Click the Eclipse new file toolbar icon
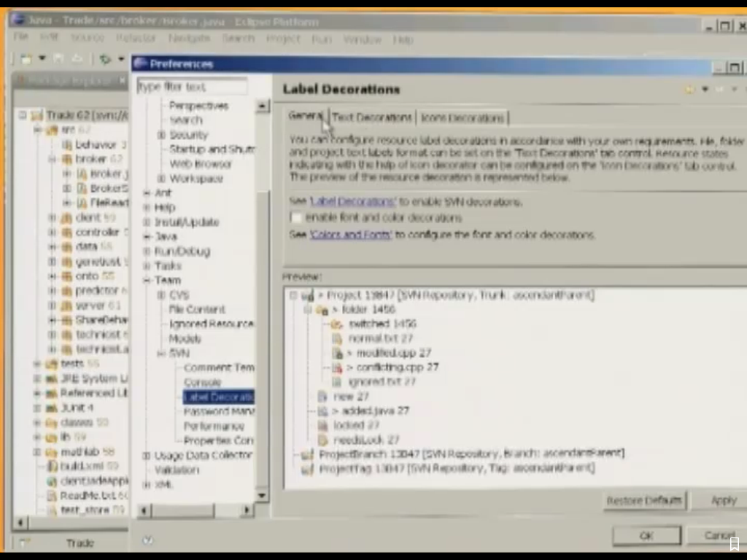 26,59
